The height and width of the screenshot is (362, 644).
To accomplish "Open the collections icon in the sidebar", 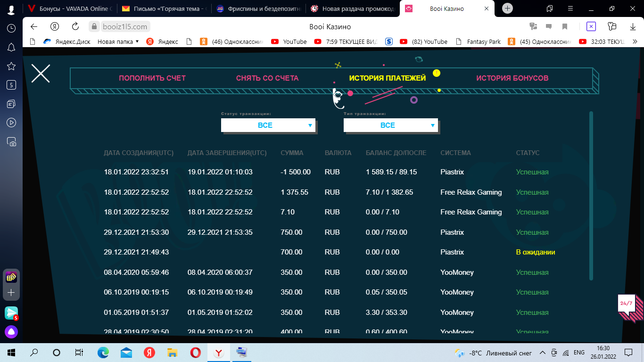I will [x=11, y=104].
